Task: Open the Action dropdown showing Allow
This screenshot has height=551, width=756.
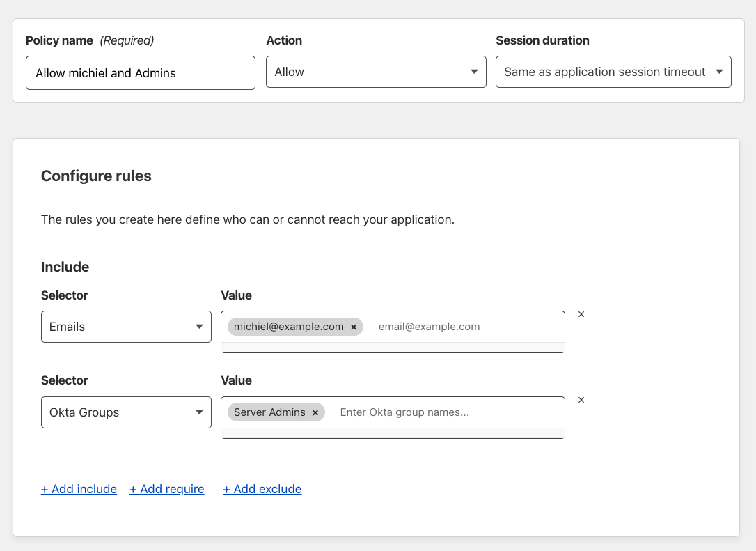Action: (376, 71)
